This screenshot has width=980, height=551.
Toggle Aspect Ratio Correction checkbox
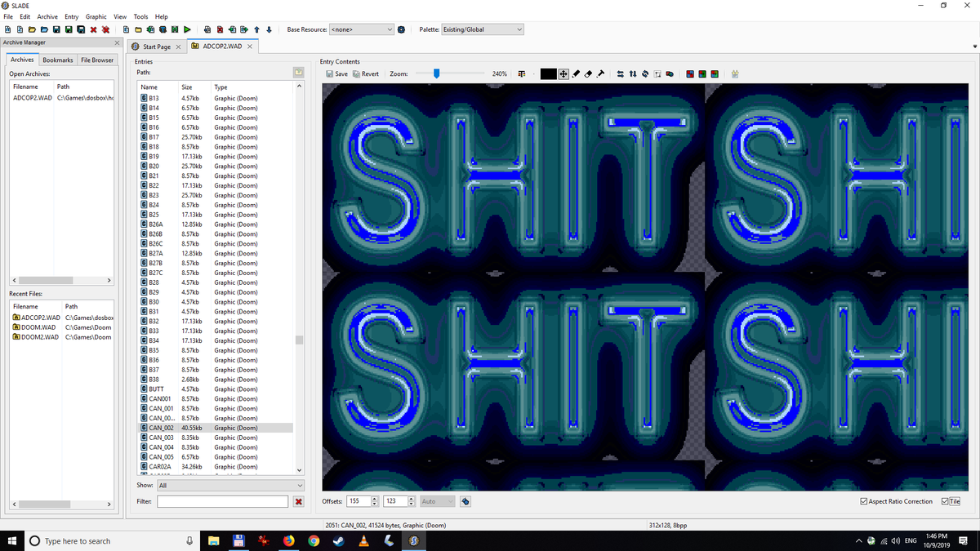point(896,501)
